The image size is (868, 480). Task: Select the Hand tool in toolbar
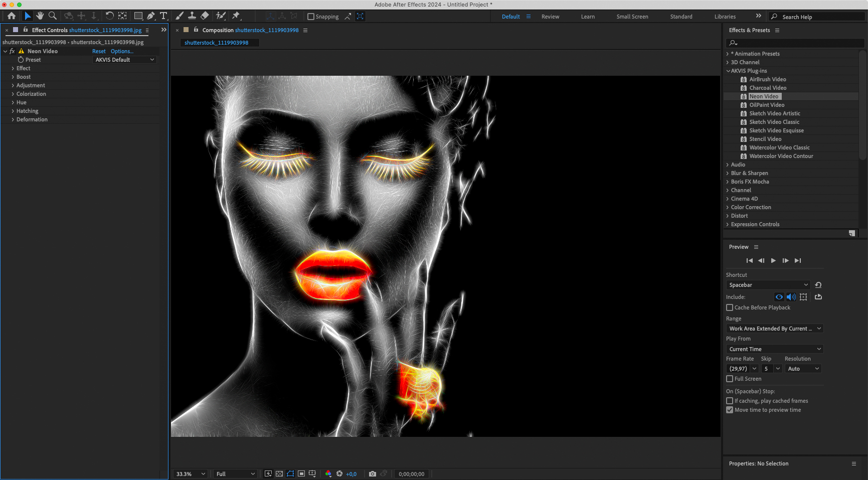pyautogui.click(x=40, y=16)
